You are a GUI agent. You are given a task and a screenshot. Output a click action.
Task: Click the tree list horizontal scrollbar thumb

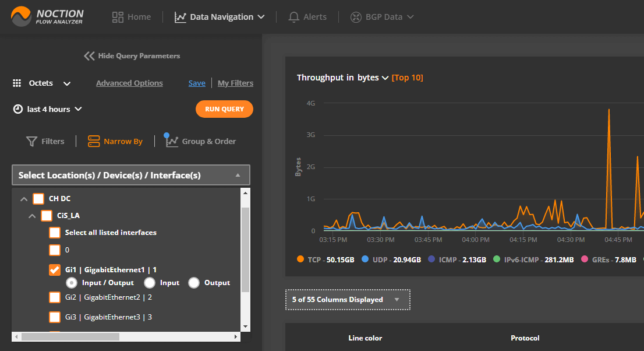coord(70,336)
